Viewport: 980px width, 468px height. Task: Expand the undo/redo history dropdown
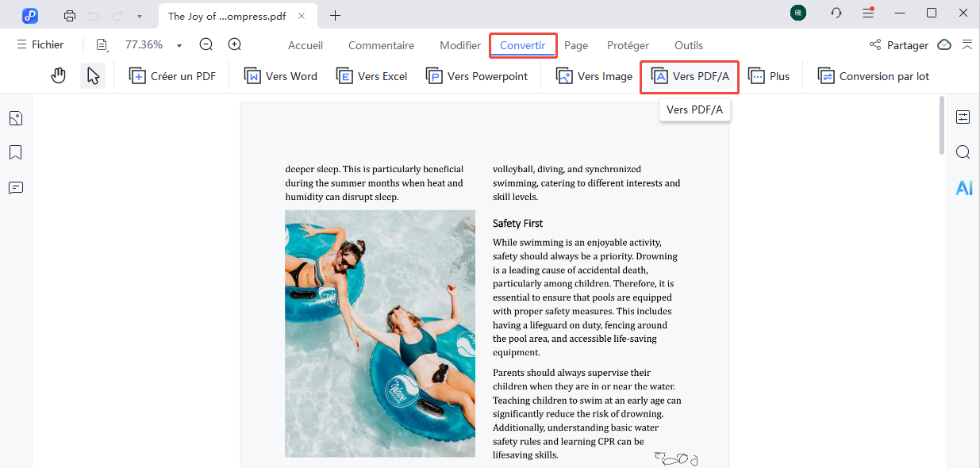[138, 15]
